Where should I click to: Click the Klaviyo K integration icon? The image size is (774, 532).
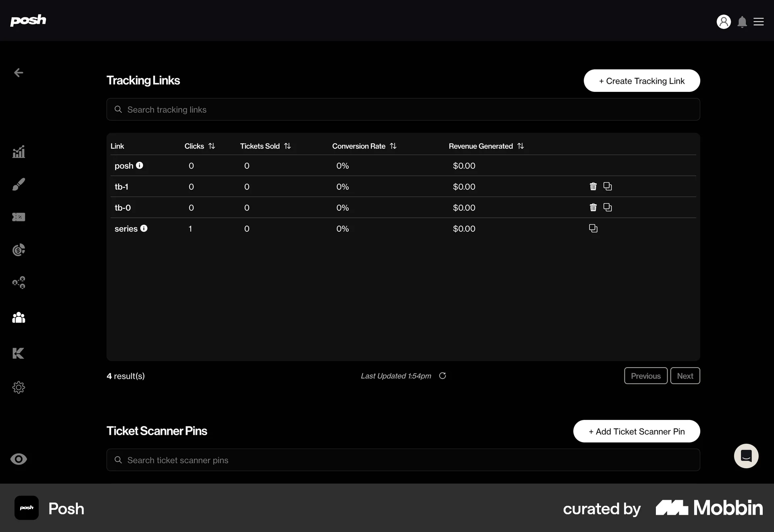click(x=19, y=353)
